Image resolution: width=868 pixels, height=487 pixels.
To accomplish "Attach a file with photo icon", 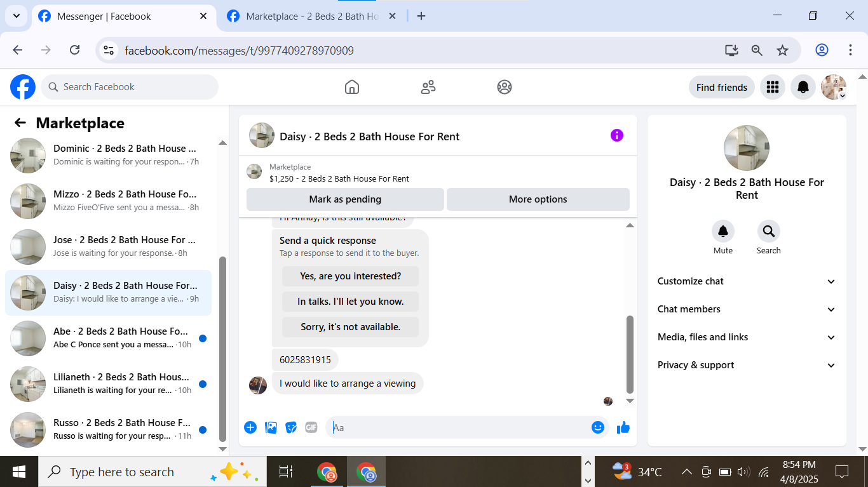I will 271,427.
